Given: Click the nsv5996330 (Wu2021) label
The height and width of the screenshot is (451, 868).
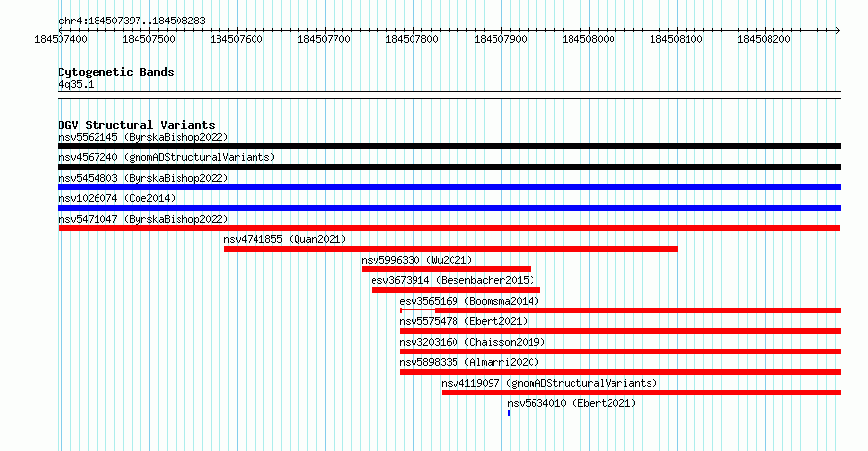Looking at the screenshot, I should tap(416, 260).
